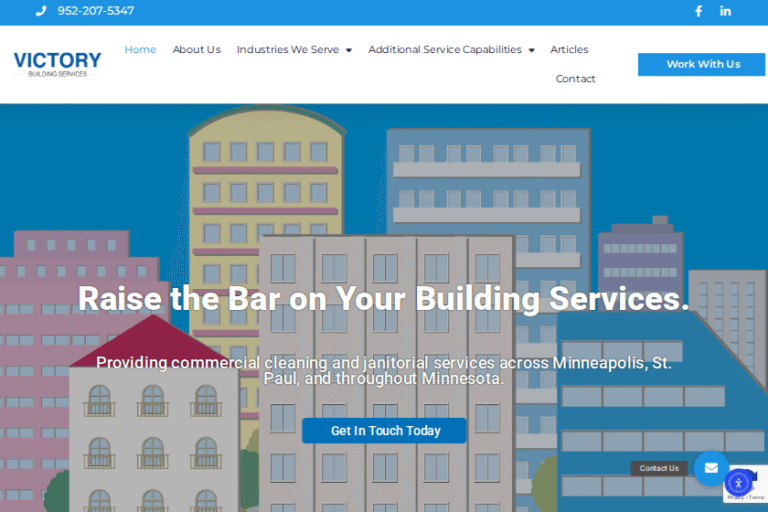
Task: Click the Industries We Serve menu text
Action: pyautogui.click(x=287, y=49)
